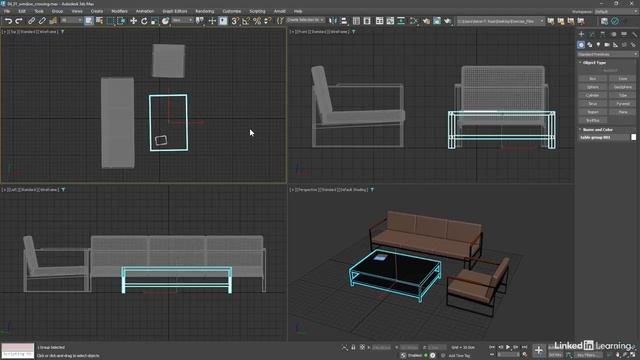Open the Edit menu
Viewport: 640px width, 360px height.
click(22, 11)
